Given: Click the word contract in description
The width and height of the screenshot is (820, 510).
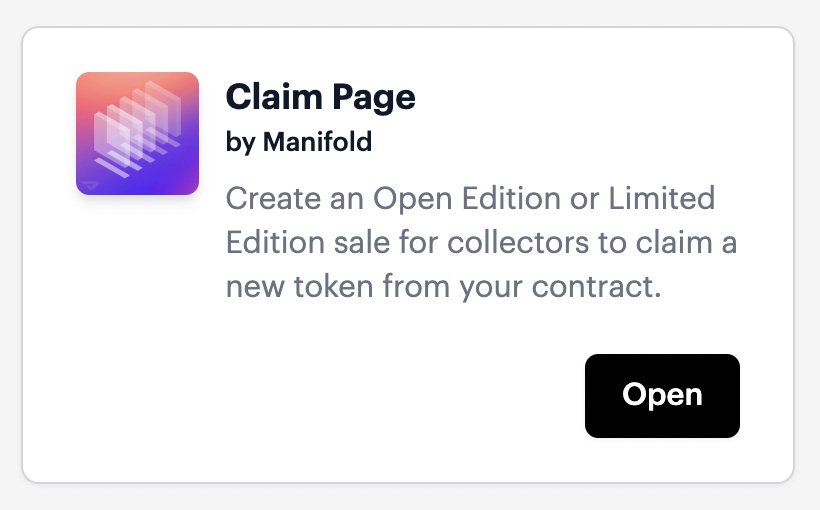Looking at the screenshot, I should (x=593, y=287).
